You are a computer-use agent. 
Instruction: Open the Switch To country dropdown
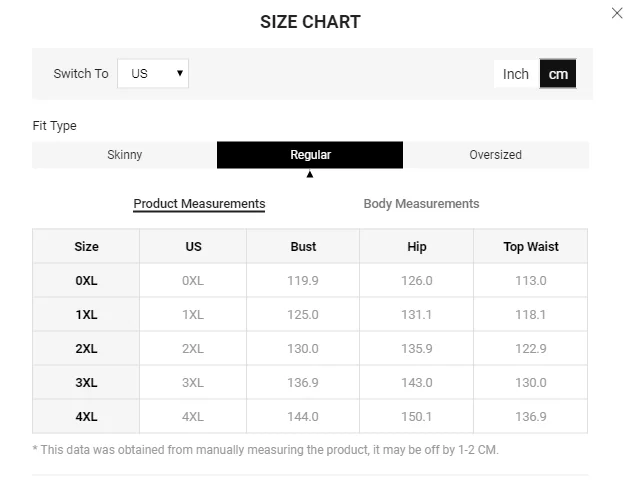pos(153,73)
